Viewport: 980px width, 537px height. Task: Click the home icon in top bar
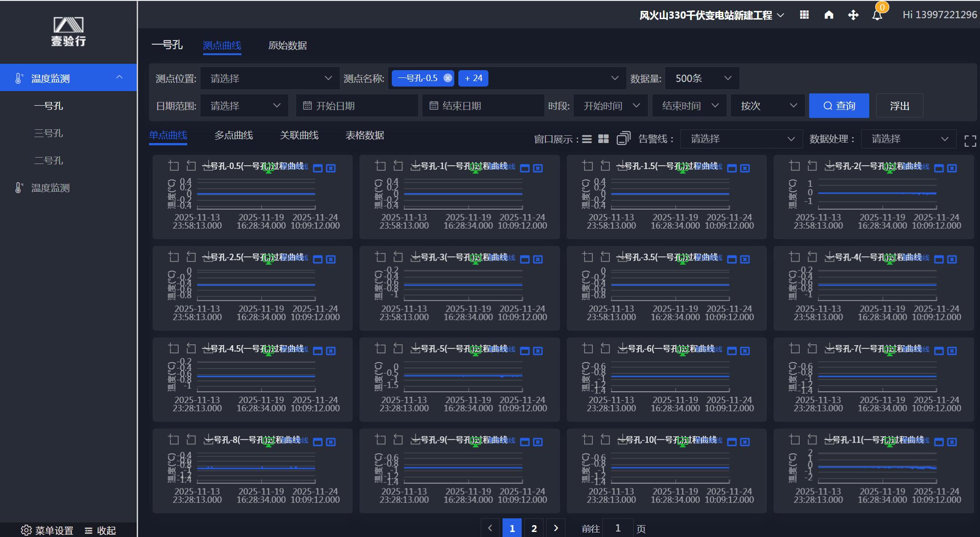tap(829, 15)
